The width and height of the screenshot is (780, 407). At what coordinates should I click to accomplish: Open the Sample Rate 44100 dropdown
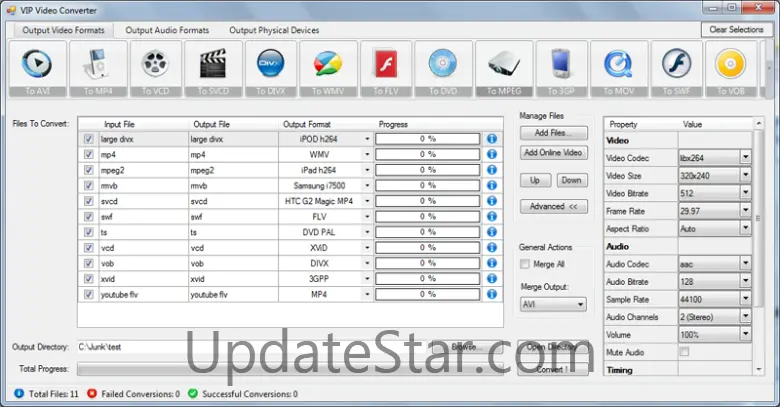point(745,299)
